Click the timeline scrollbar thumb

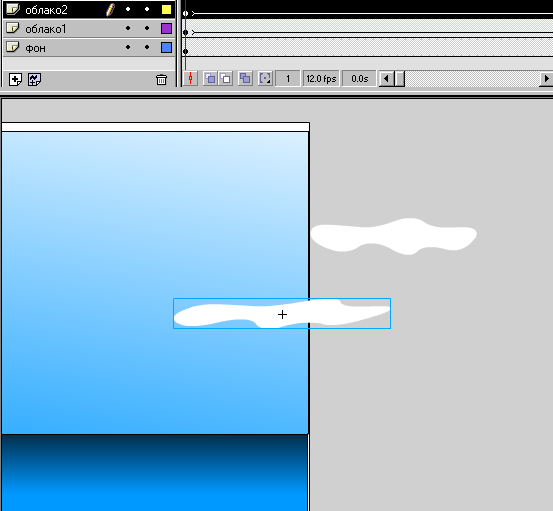399,78
